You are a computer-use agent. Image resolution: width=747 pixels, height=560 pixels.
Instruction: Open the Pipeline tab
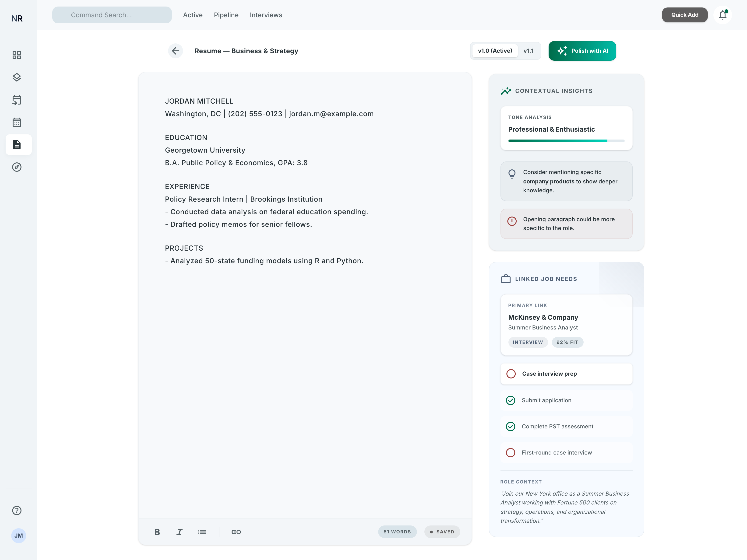pos(226,15)
